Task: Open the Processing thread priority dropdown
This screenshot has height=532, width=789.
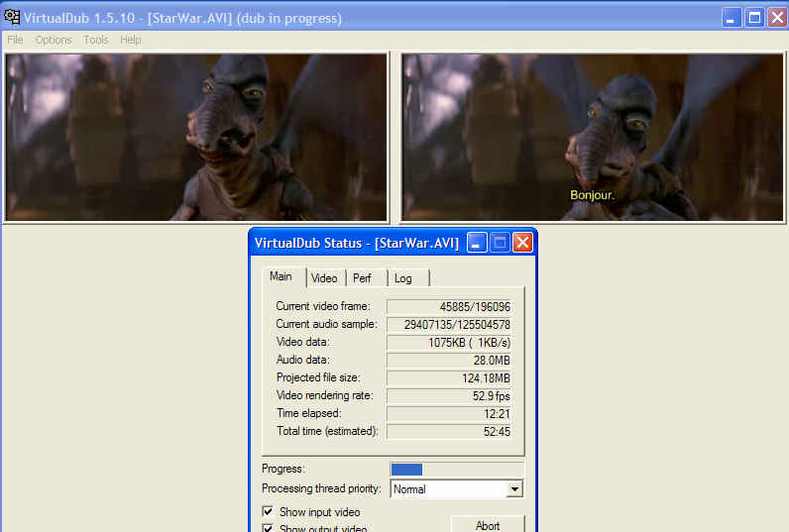Action: pos(514,488)
